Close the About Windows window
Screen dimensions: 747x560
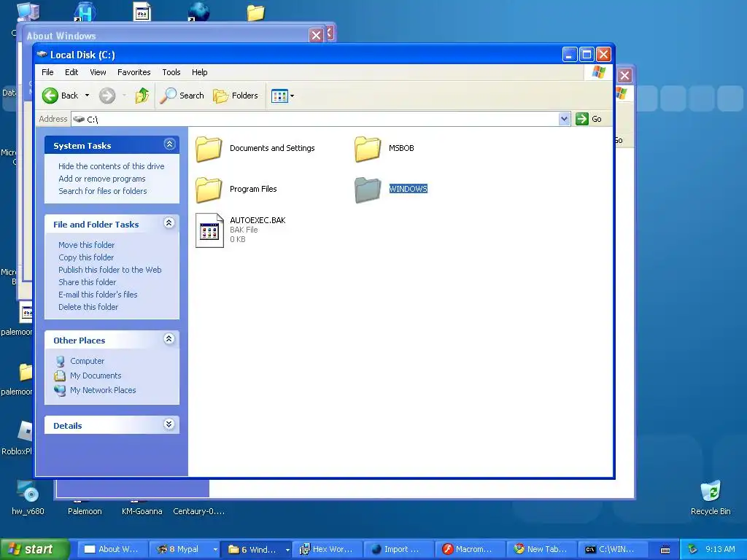pos(316,35)
